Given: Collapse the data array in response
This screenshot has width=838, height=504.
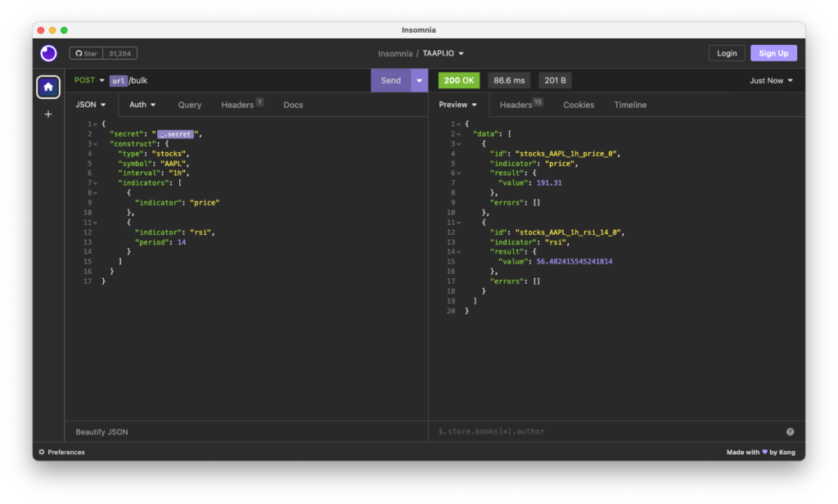Looking at the screenshot, I should 460,133.
